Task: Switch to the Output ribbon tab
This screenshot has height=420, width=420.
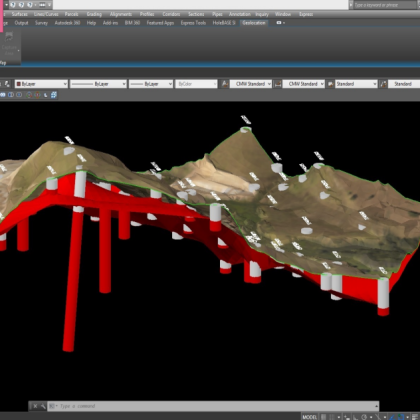Action: pyautogui.click(x=21, y=23)
